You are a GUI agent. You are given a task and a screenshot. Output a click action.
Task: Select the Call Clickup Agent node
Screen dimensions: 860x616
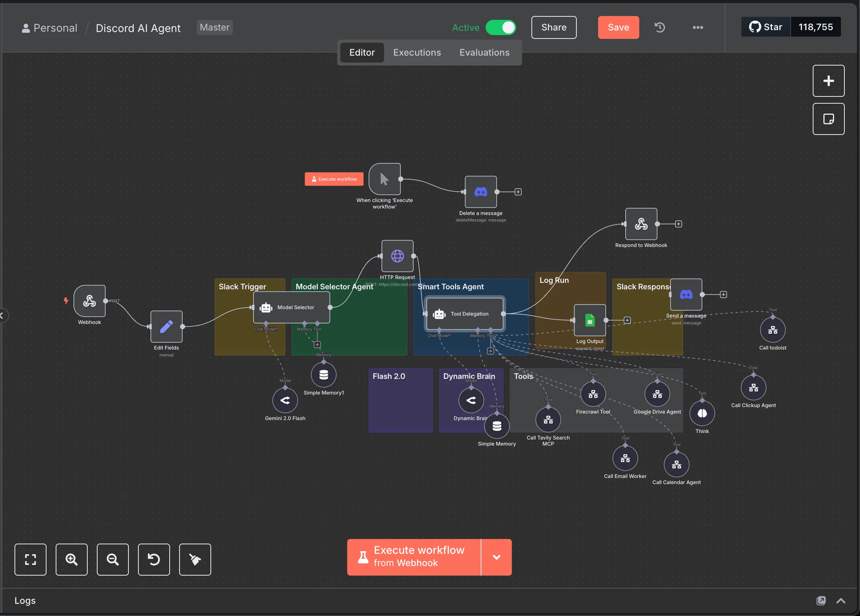[x=754, y=388]
